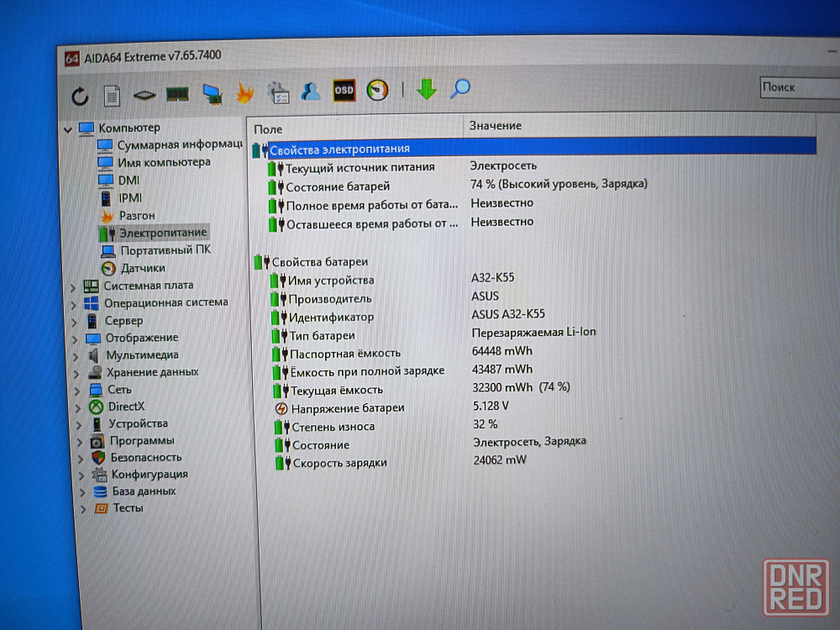
Task: Click the 43487 mWh value
Action: (x=502, y=369)
